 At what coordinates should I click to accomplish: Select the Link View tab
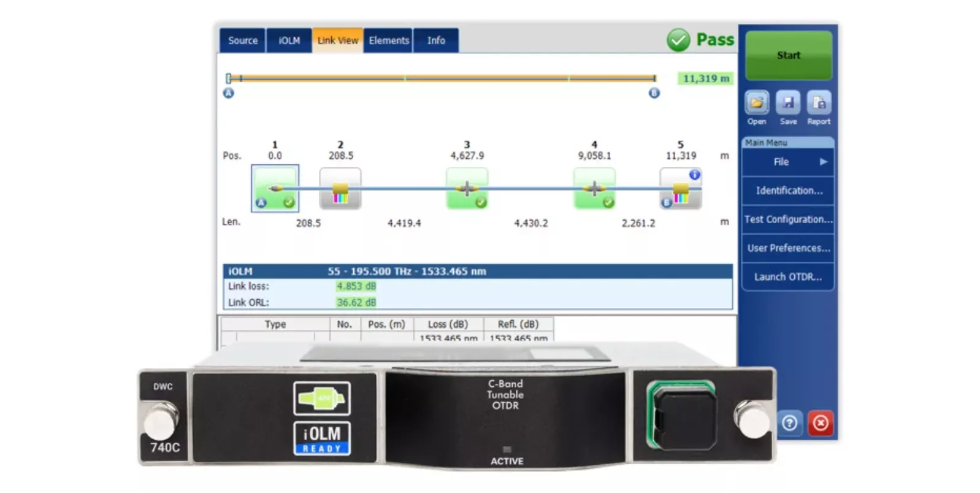click(338, 40)
